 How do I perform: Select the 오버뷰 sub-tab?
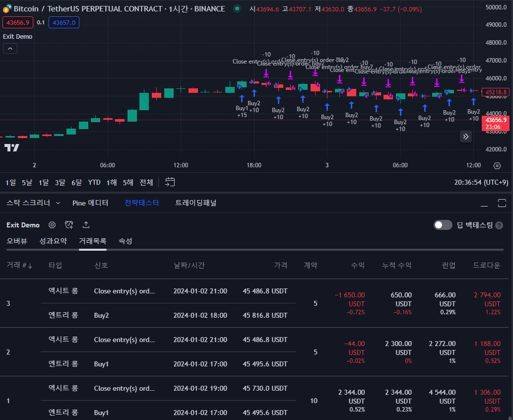pyautogui.click(x=17, y=241)
